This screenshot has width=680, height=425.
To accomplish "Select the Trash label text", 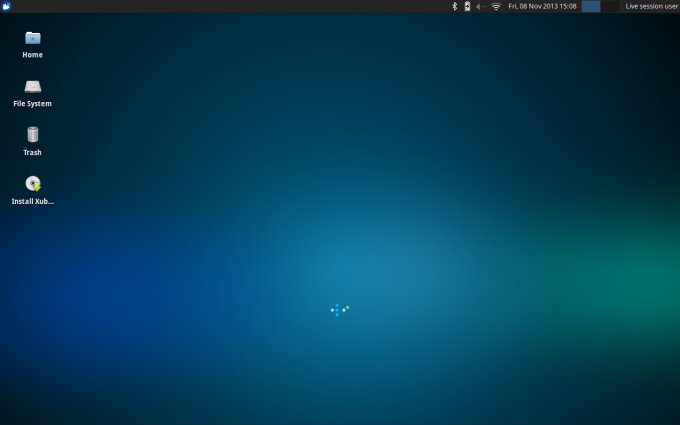I will [x=33, y=153].
